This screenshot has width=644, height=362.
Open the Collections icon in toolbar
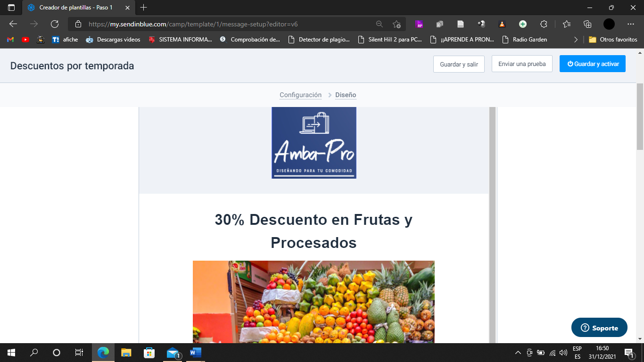click(587, 24)
